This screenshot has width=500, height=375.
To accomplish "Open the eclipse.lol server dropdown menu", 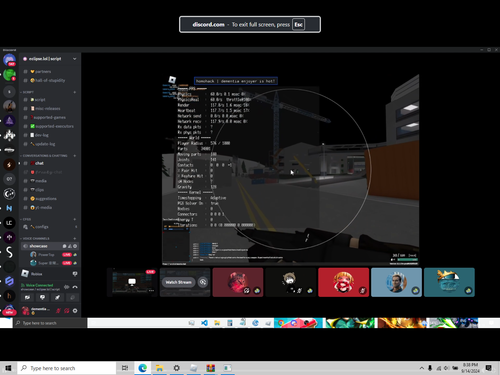I will pos(74,59).
